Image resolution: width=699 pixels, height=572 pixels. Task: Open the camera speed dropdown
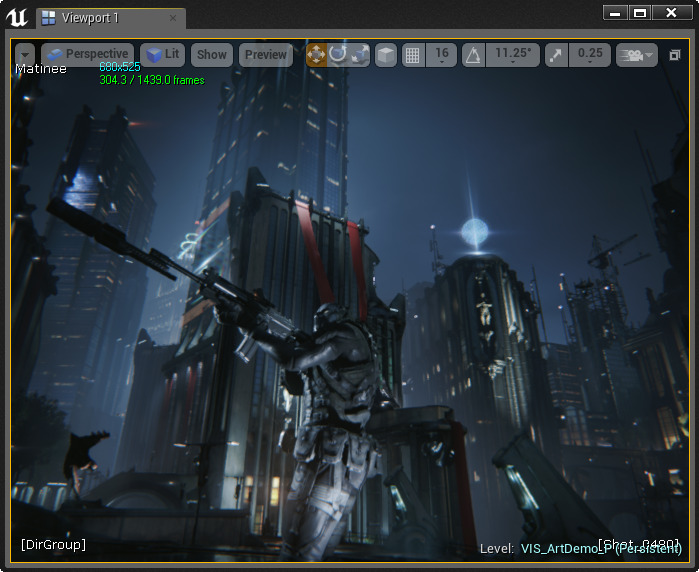[637, 55]
